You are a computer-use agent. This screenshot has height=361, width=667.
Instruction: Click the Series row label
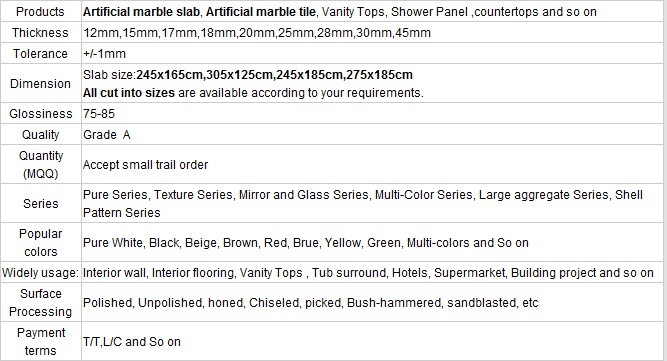[40, 204]
